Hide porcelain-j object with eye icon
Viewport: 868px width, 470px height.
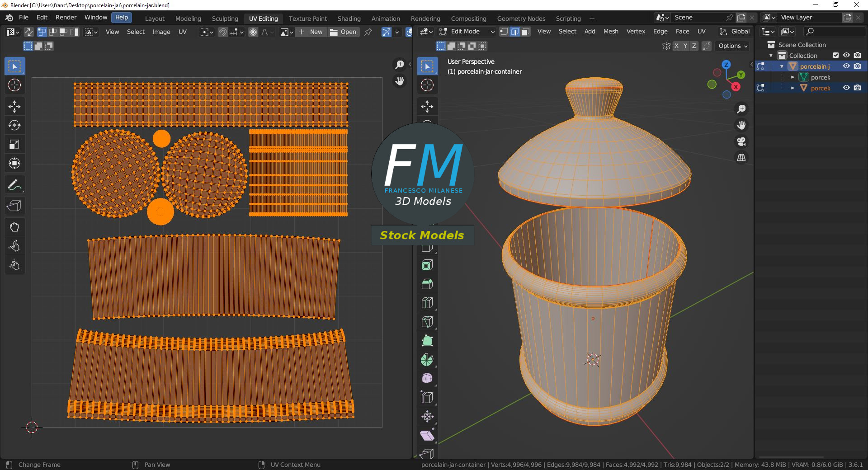(846, 66)
